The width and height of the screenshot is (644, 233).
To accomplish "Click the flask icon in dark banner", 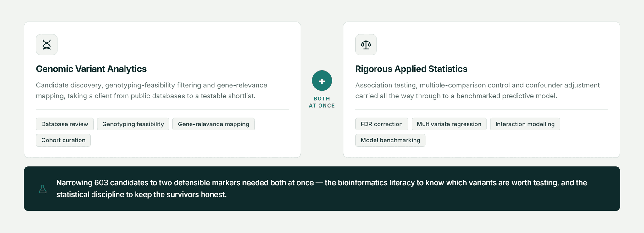I will pos(43,189).
